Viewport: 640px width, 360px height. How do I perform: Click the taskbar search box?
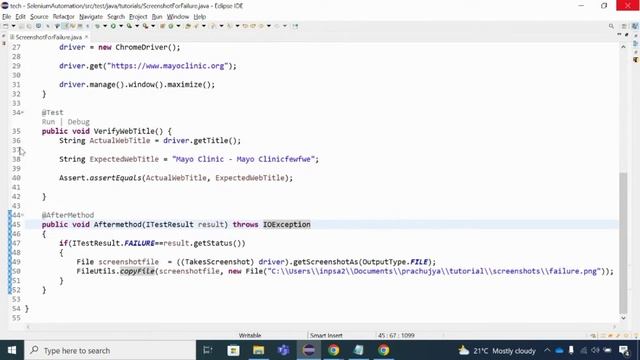click(110, 350)
